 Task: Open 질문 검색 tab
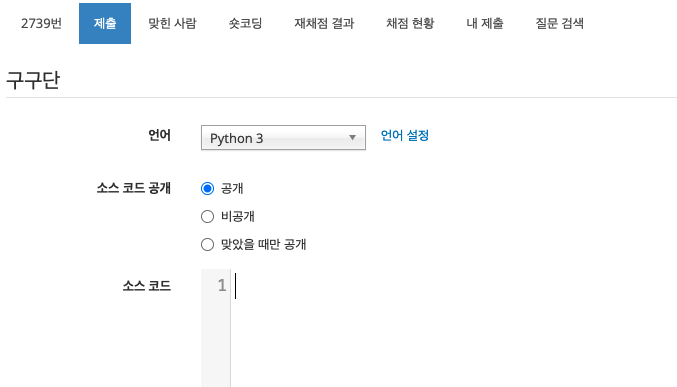tap(560, 23)
